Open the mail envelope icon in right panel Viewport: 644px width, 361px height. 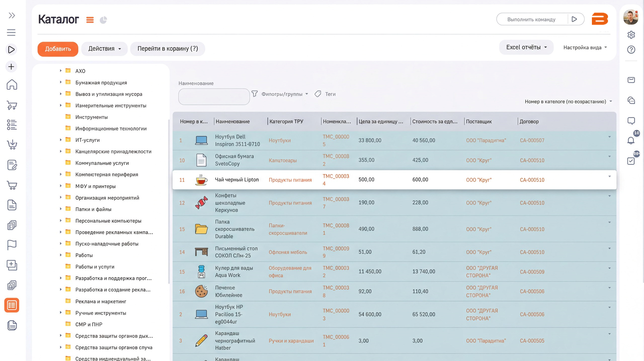[631, 80]
